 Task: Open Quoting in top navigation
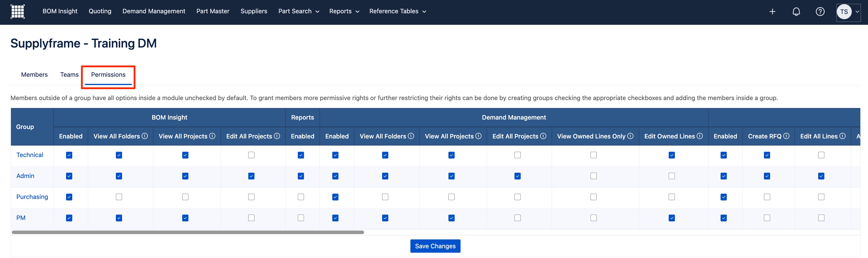pyautogui.click(x=100, y=11)
